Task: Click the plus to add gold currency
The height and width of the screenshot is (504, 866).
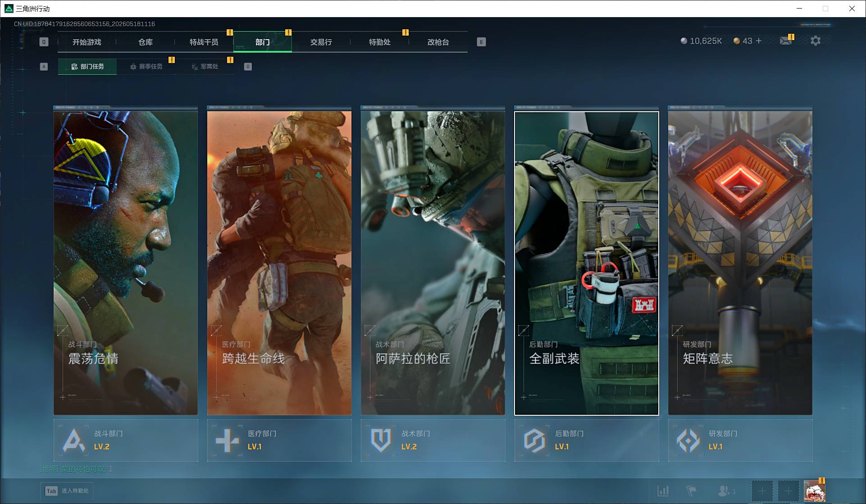Action: tap(759, 41)
